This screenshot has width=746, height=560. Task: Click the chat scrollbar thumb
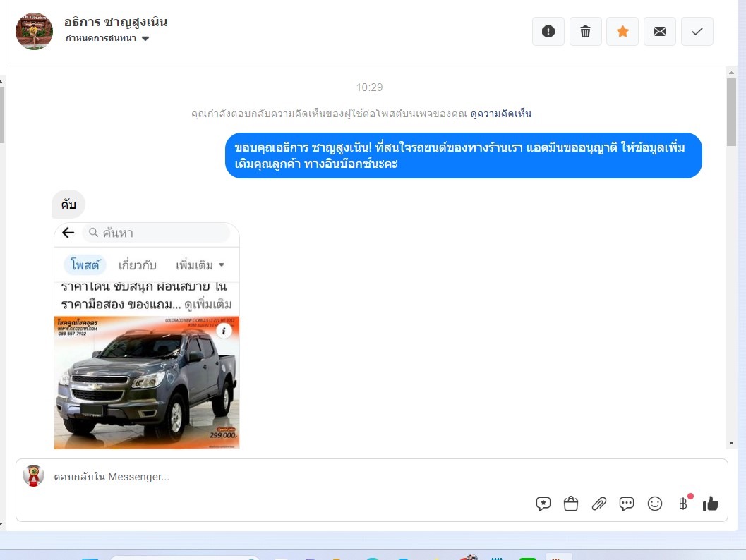tap(731, 112)
